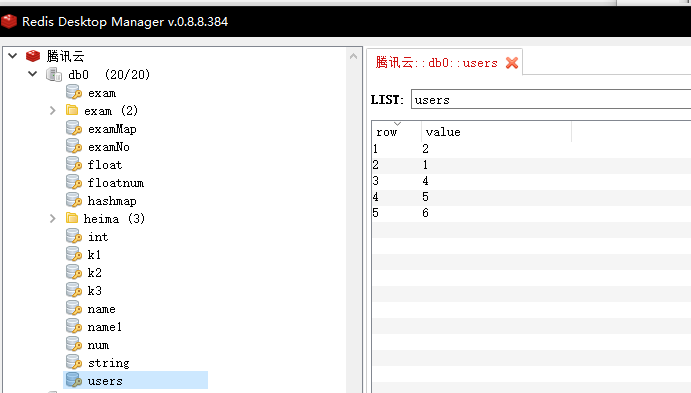Select the 腾讯云 connection label

coord(66,56)
